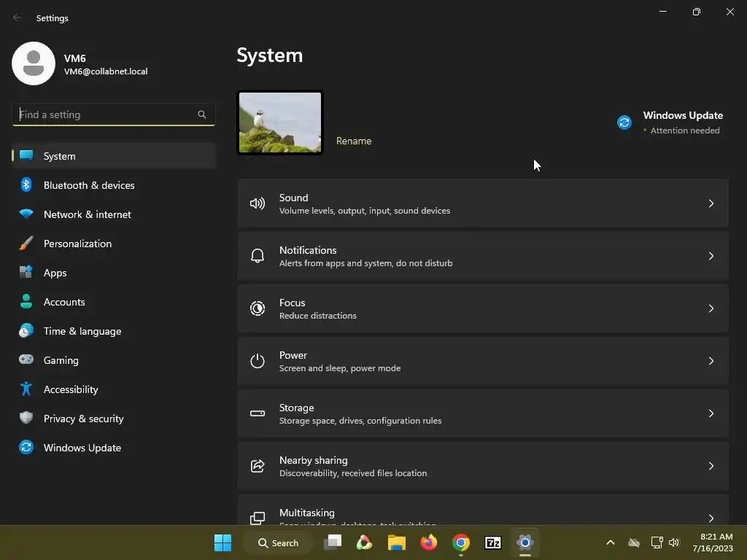Viewport: 747px width, 560px height.
Task: Click the Accessibility figure icon
Action: [26, 389]
